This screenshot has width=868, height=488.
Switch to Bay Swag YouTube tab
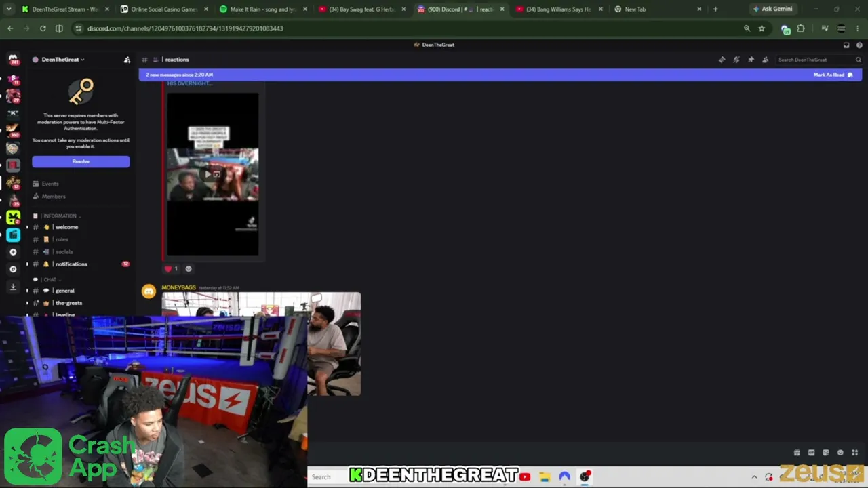tap(362, 9)
